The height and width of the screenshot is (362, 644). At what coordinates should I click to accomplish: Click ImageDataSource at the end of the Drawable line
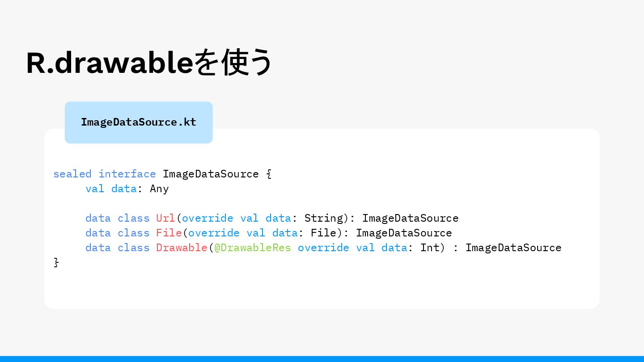click(x=513, y=248)
